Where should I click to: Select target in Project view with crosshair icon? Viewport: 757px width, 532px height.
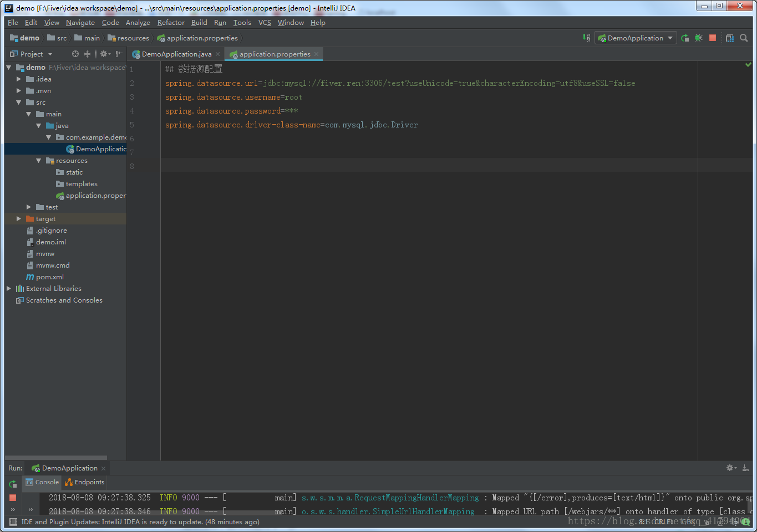[x=75, y=54]
